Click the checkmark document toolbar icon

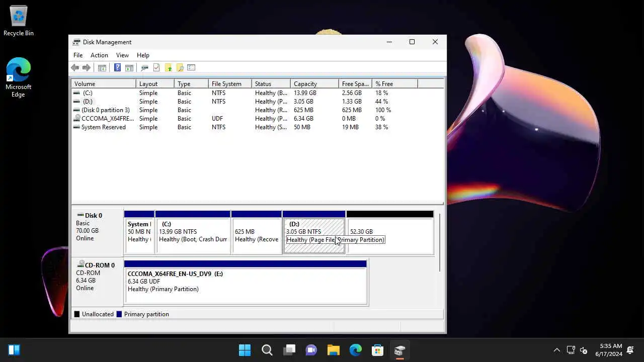pos(156,67)
